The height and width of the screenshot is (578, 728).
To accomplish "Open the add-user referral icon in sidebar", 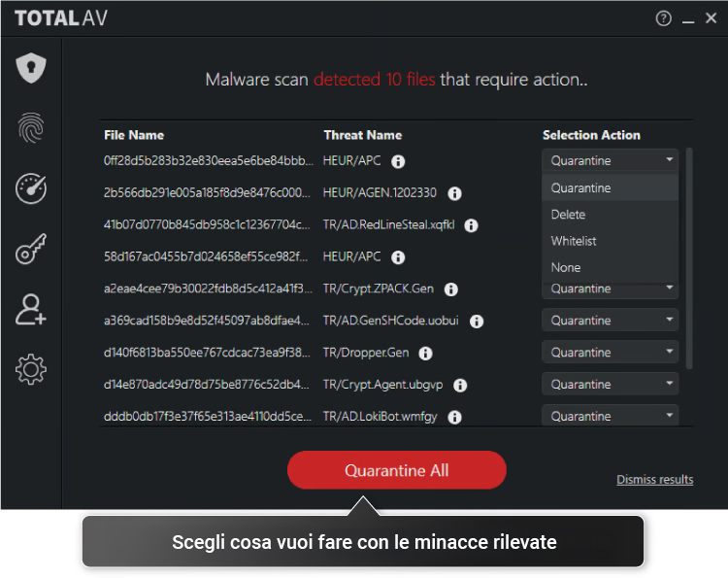I will point(31,309).
